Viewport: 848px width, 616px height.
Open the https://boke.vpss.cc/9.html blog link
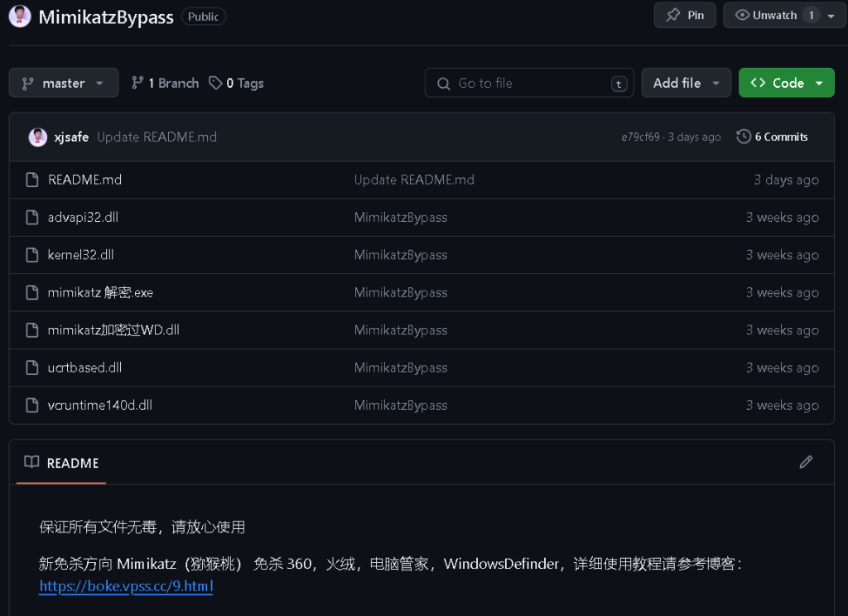coord(126,586)
